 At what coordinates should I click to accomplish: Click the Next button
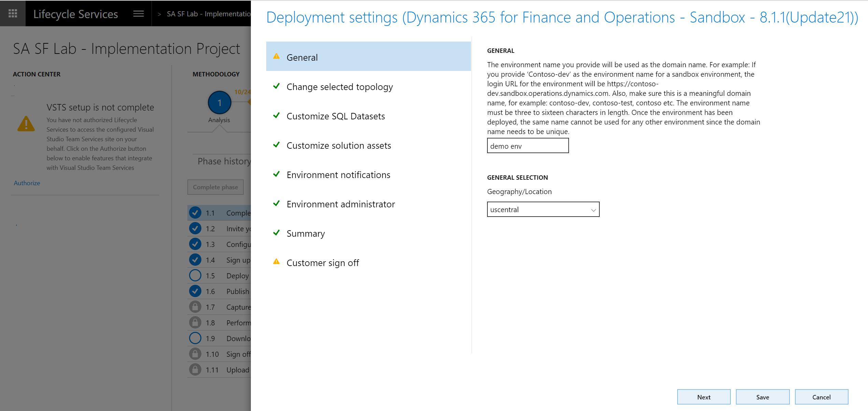tap(703, 397)
